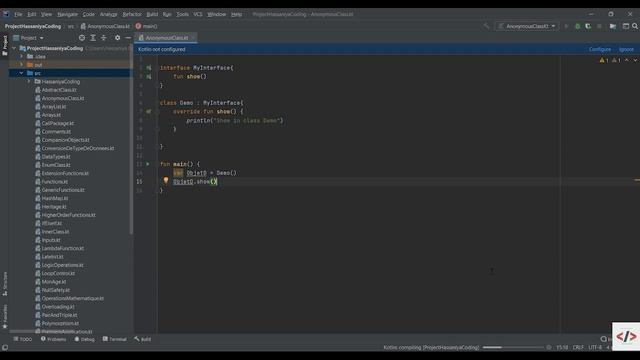
Task: Click Collapse All icon in Project panel
Action: coord(104,38)
